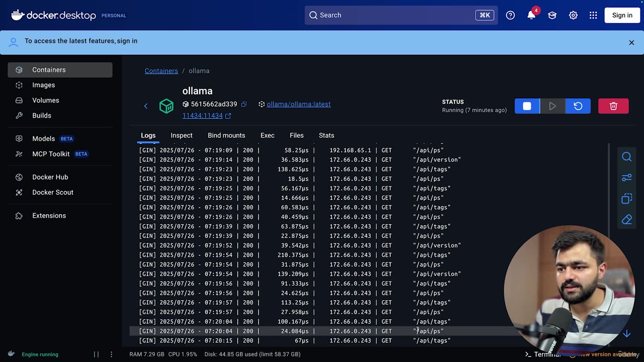Click the ollama container cube icon
This screenshot has height=362, width=644.
[167, 106]
